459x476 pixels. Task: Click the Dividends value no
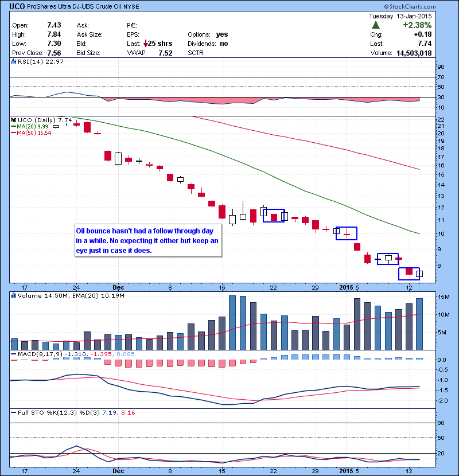224,44
